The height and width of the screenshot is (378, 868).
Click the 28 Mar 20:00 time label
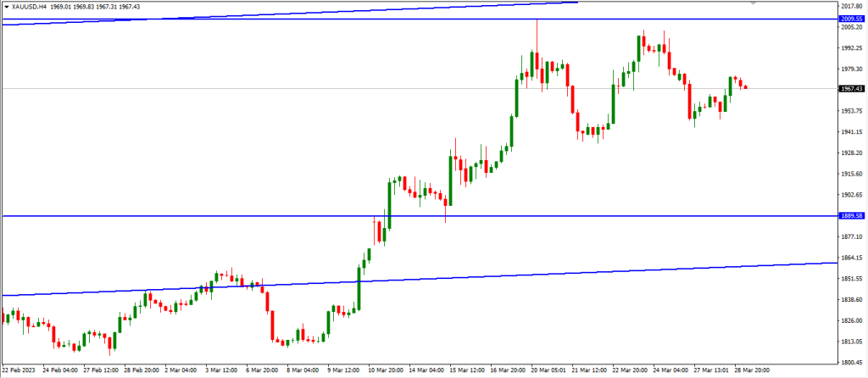[x=752, y=370]
